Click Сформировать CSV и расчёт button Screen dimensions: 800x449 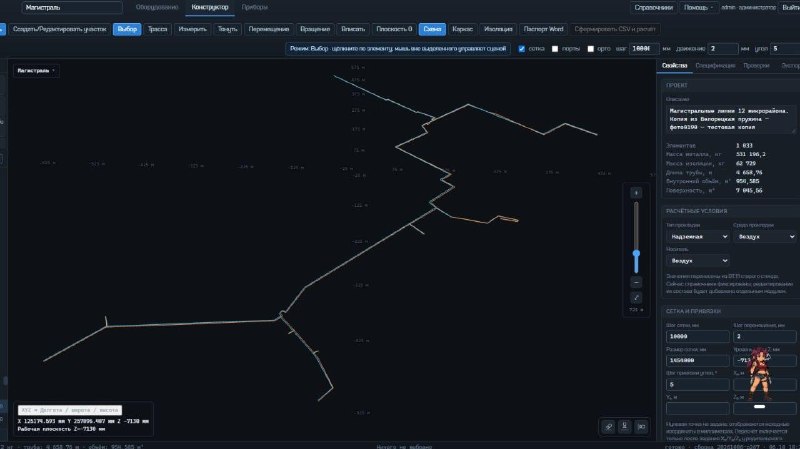pyautogui.click(x=615, y=29)
